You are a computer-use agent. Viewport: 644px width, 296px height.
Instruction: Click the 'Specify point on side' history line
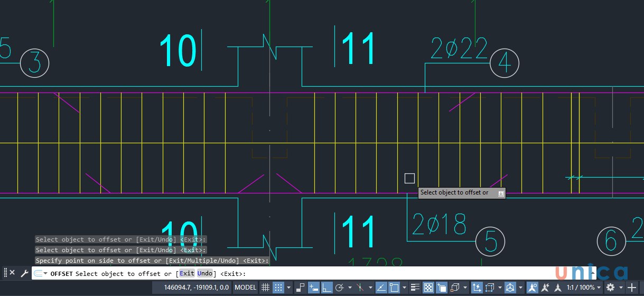click(x=152, y=261)
